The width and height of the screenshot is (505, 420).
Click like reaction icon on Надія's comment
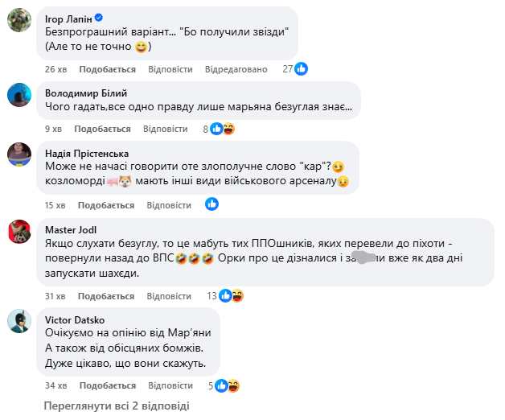[x=212, y=204]
